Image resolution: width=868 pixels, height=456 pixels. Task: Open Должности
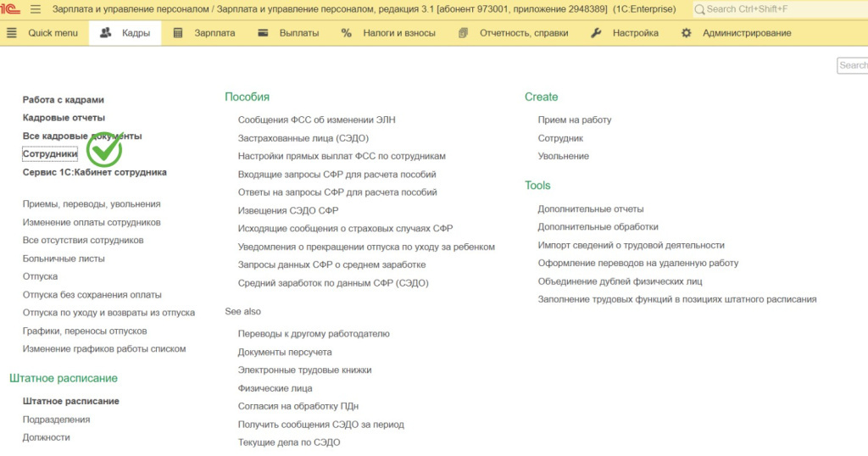click(x=46, y=437)
